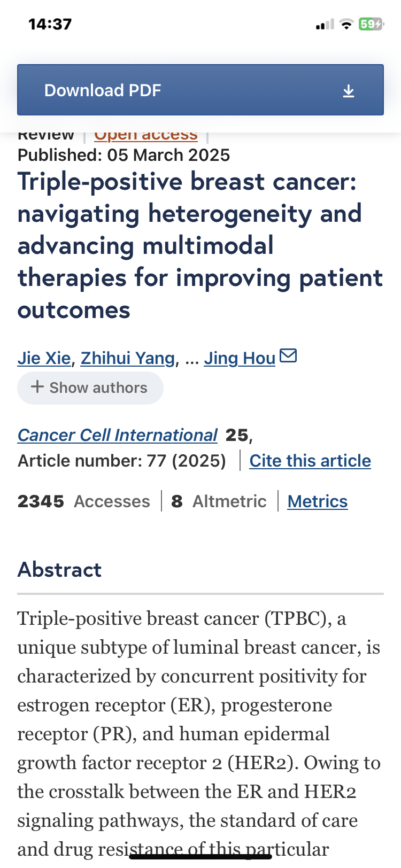401x868 pixels.
Task: Tap the Abstract section heading
Action: pyautogui.click(x=59, y=570)
